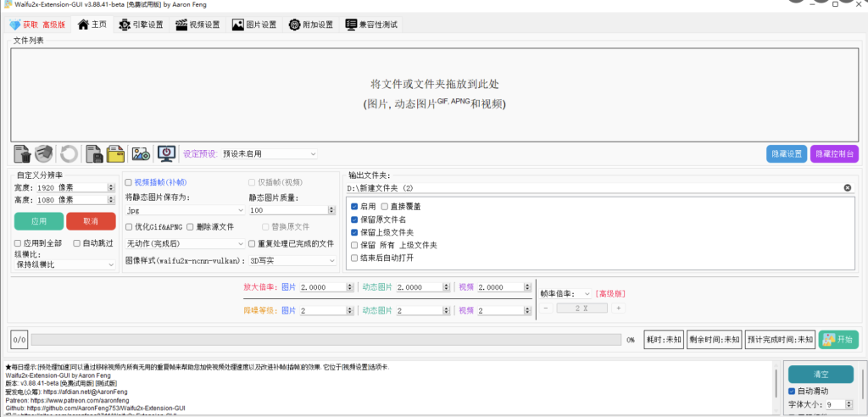This screenshot has width=868, height=417.
Task: Open the 图片设置 tab
Action: pos(254,25)
